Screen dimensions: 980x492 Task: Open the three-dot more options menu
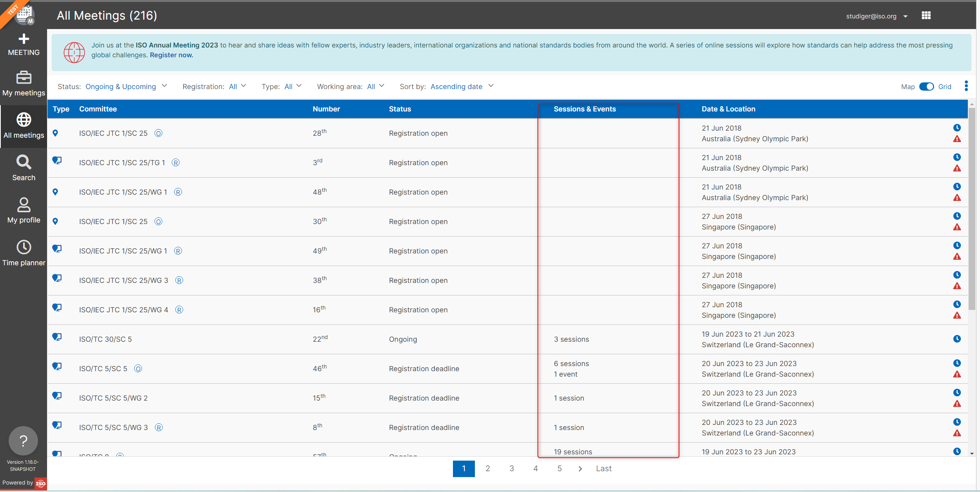(966, 86)
